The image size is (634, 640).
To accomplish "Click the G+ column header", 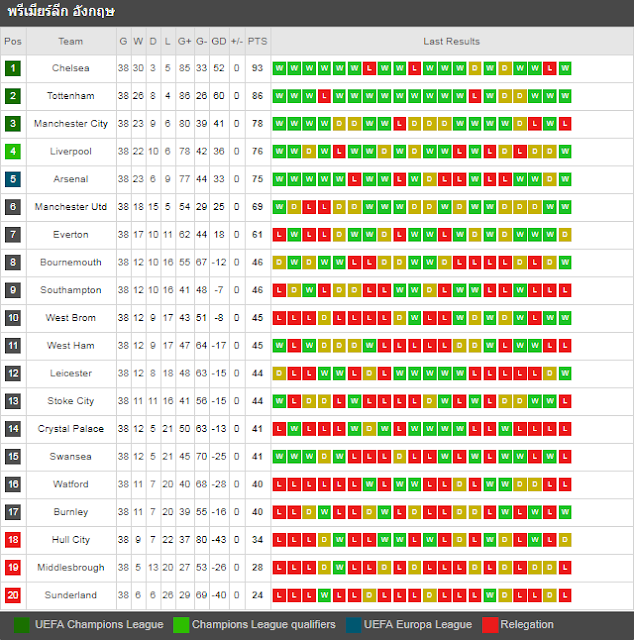I will tap(185, 42).
